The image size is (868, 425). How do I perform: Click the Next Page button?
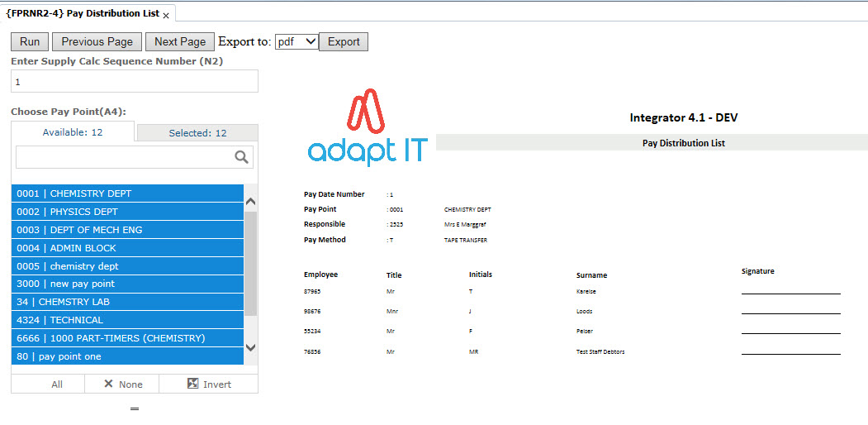pos(179,42)
